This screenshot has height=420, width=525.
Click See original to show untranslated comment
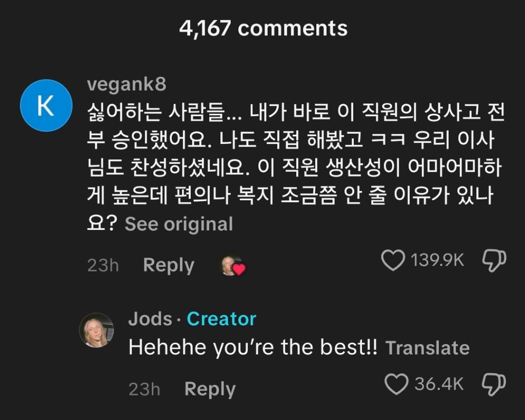pos(179,224)
